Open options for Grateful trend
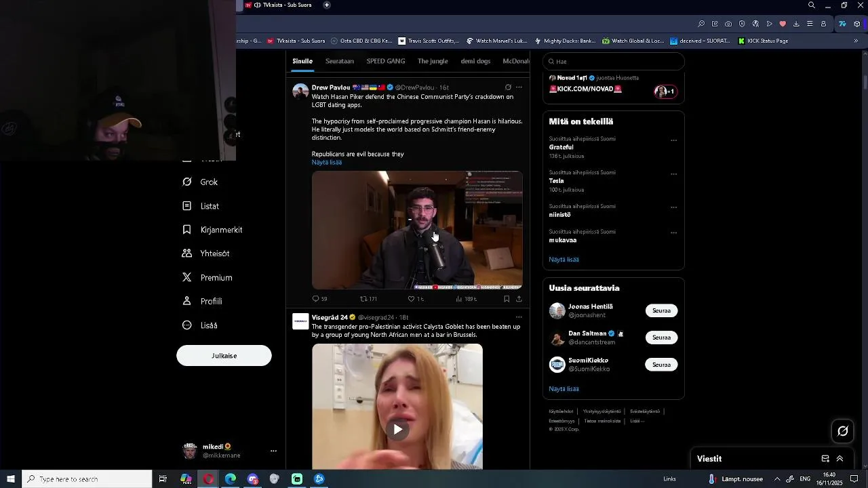 [673, 141]
